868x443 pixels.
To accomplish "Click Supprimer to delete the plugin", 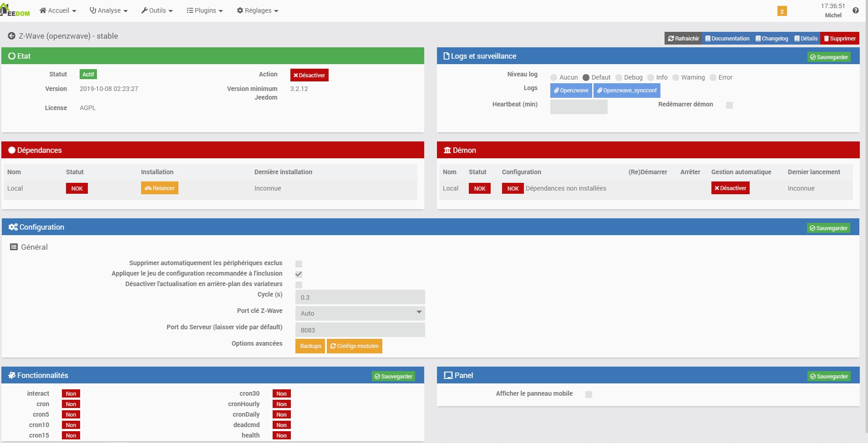I will [x=840, y=39].
